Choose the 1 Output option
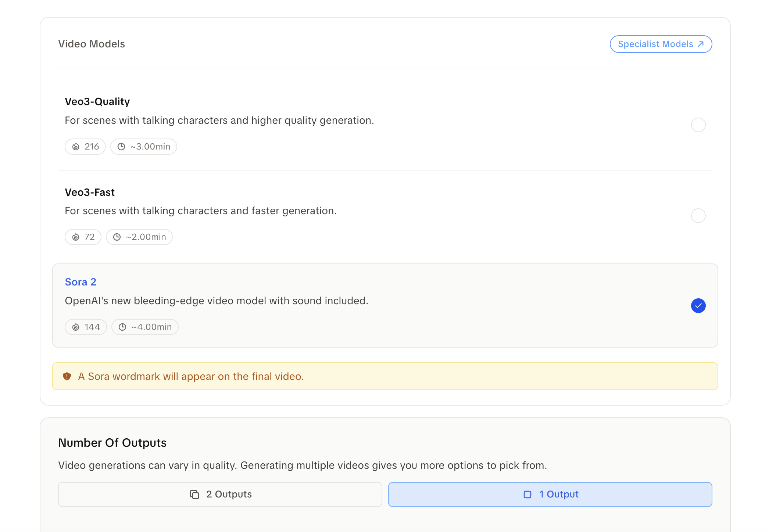Screen dimensions: 769x532 [x=550, y=495]
